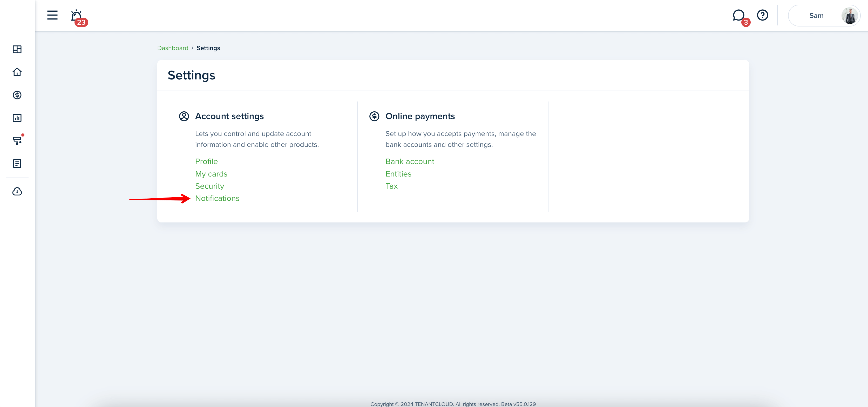Open the Profile settings link
This screenshot has width=868, height=407.
[x=206, y=161]
